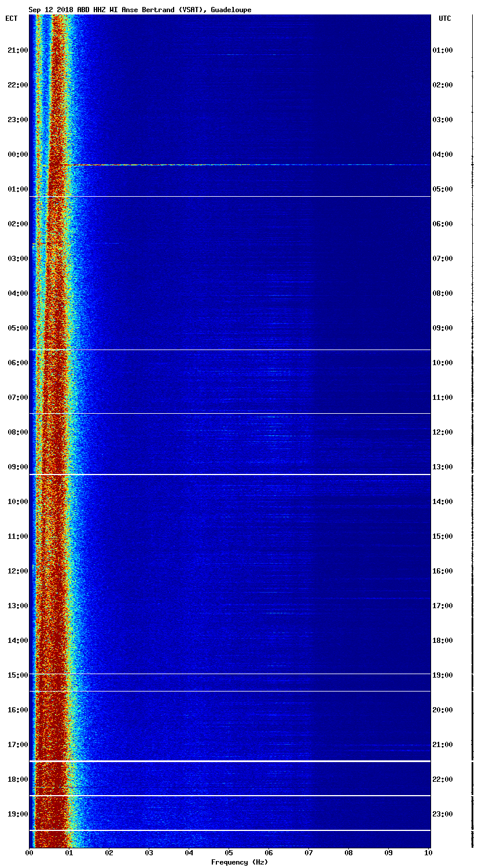Viewport: 493px width, 868px height.
Task: Click the 23:00 tick on UTC axis
Action: [x=443, y=814]
